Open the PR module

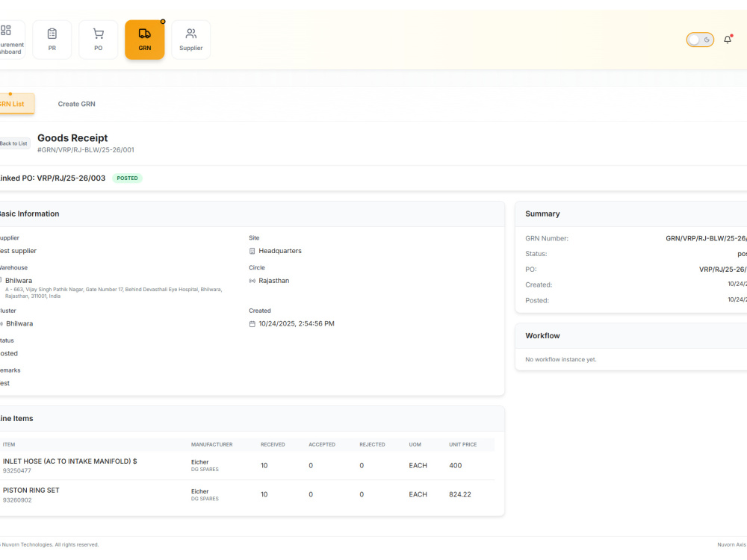click(52, 40)
